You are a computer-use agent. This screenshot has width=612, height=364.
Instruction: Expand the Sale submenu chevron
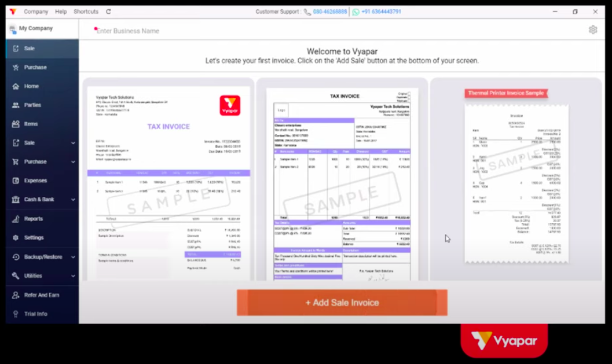[x=73, y=143]
